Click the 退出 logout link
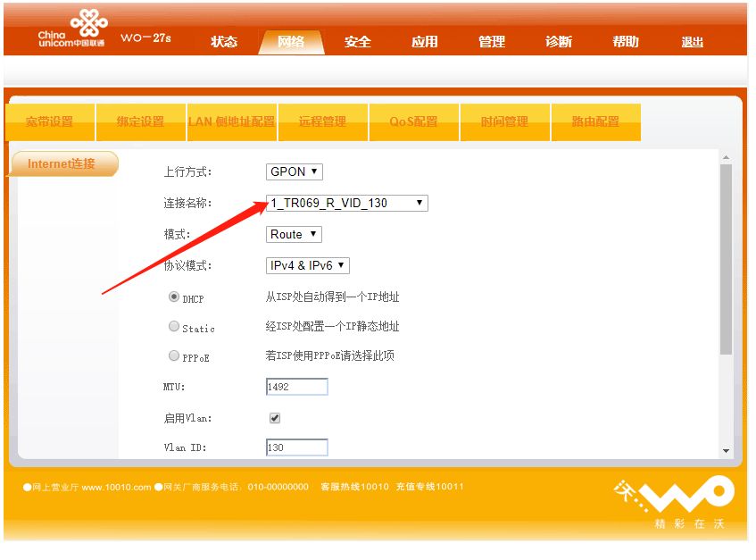This screenshot has width=756, height=560. point(693,42)
